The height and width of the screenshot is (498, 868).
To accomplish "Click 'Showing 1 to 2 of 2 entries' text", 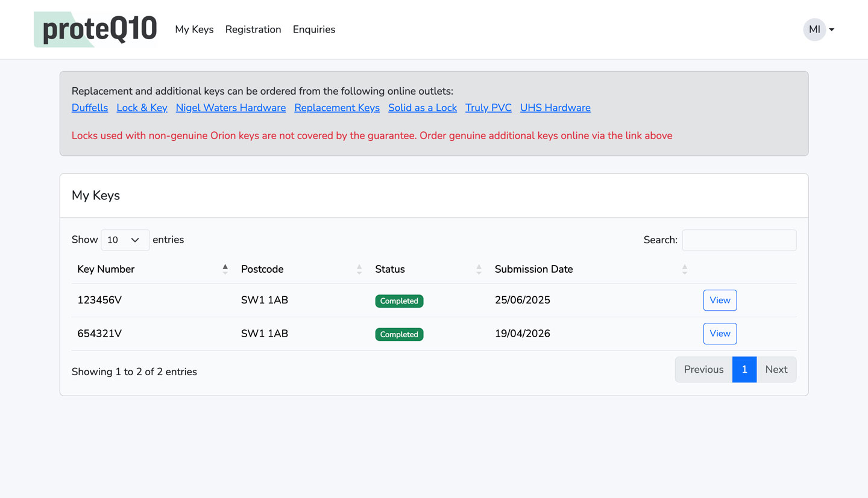I will [x=134, y=372].
